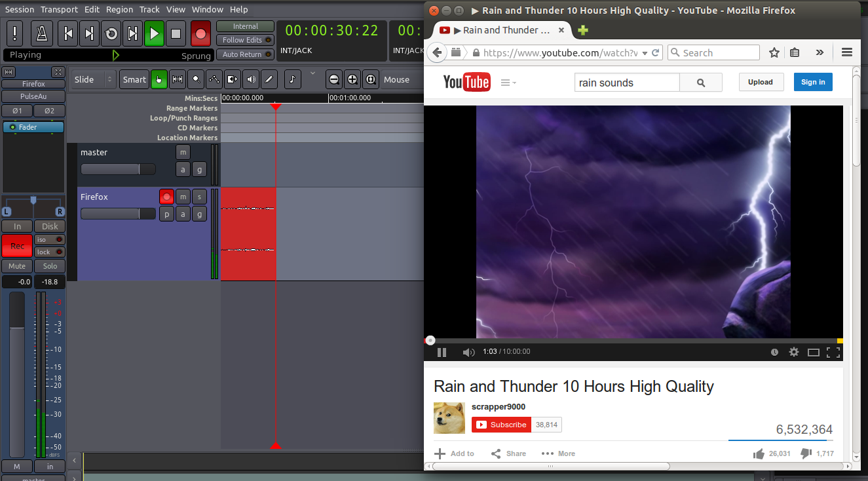Screen dimensions: 868x481
Task: Mute the master track with the m button
Action: pos(183,152)
